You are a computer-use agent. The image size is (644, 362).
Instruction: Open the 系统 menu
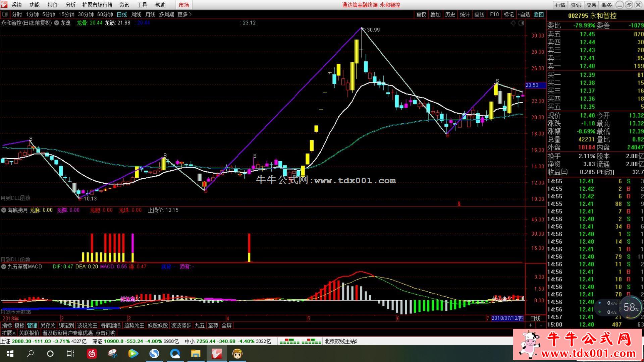tap(16, 5)
